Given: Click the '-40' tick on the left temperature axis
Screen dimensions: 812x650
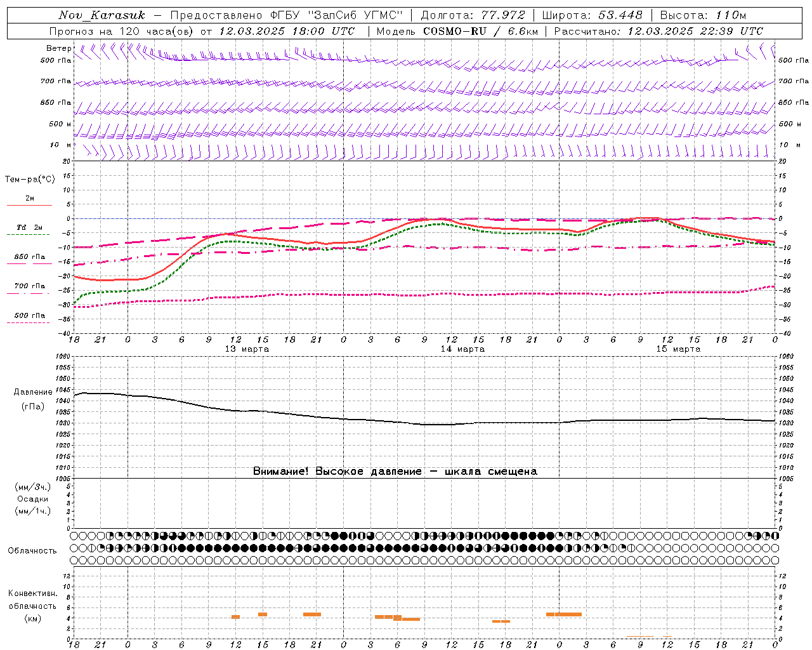Looking at the screenshot, I should pyautogui.click(x=65, y=333).
